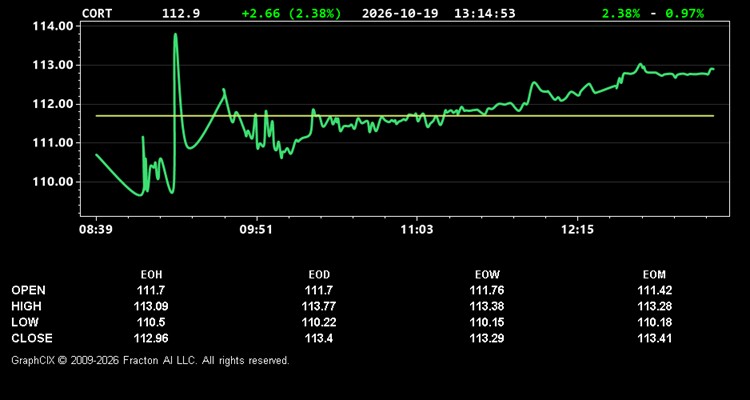Select the EOW high value 113.38
The image size is (750, 400).
[x=487, y=306]
